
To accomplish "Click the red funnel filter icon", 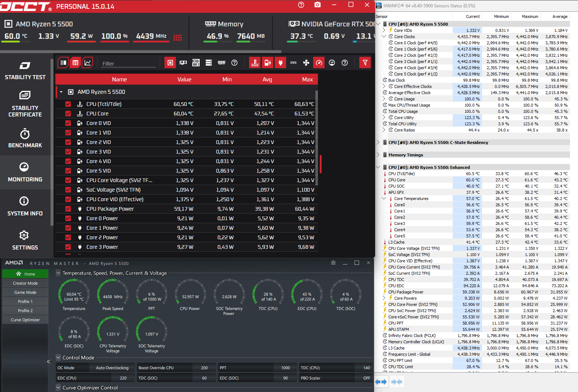I will click(x=365, y=63).
